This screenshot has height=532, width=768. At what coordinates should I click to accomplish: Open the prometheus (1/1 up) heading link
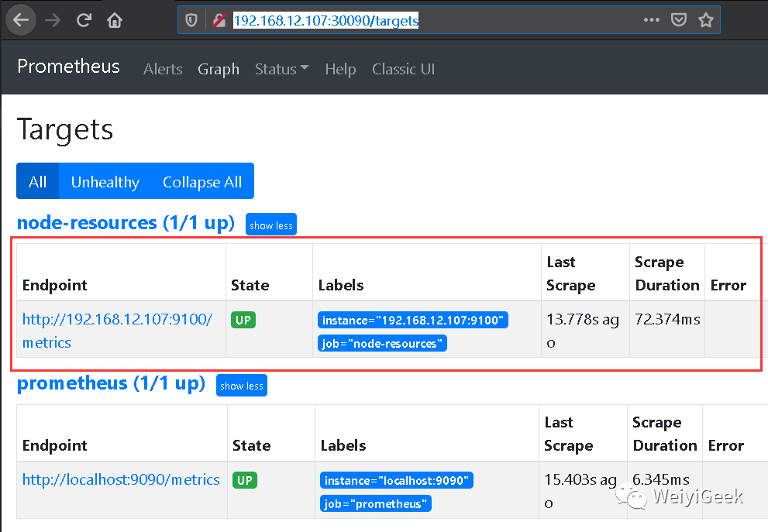(111, 383)
